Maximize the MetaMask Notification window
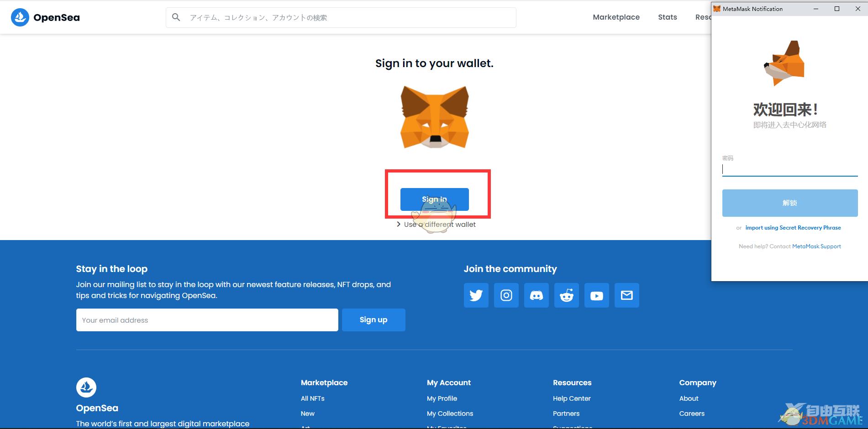 point(837,9)
